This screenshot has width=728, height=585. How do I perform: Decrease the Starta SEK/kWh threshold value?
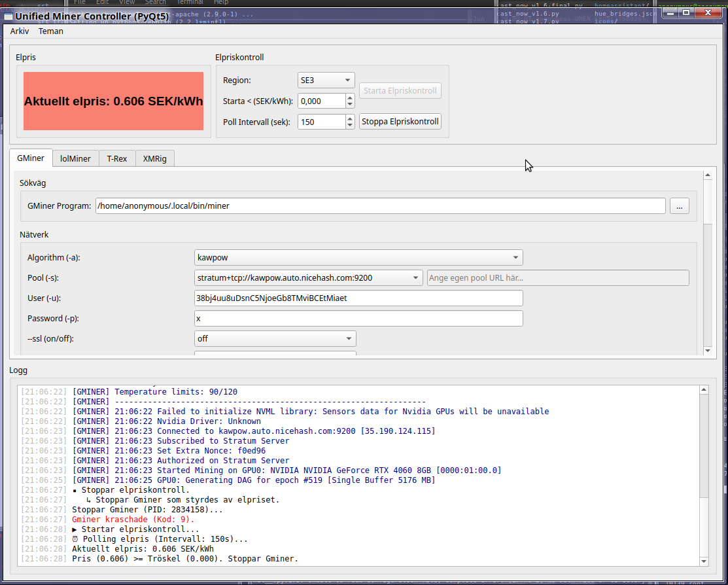point(350,105)
